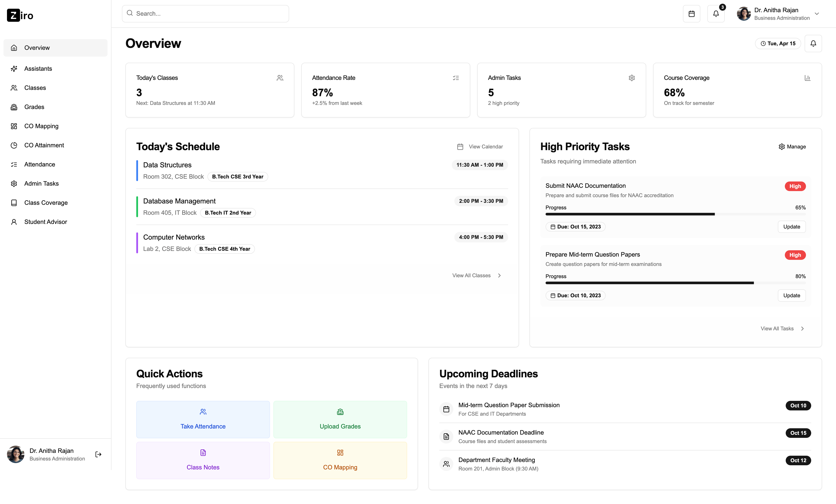The image size is (836, 504).
Task: Click the calendar icon in top header
Action: coord(691,14)
